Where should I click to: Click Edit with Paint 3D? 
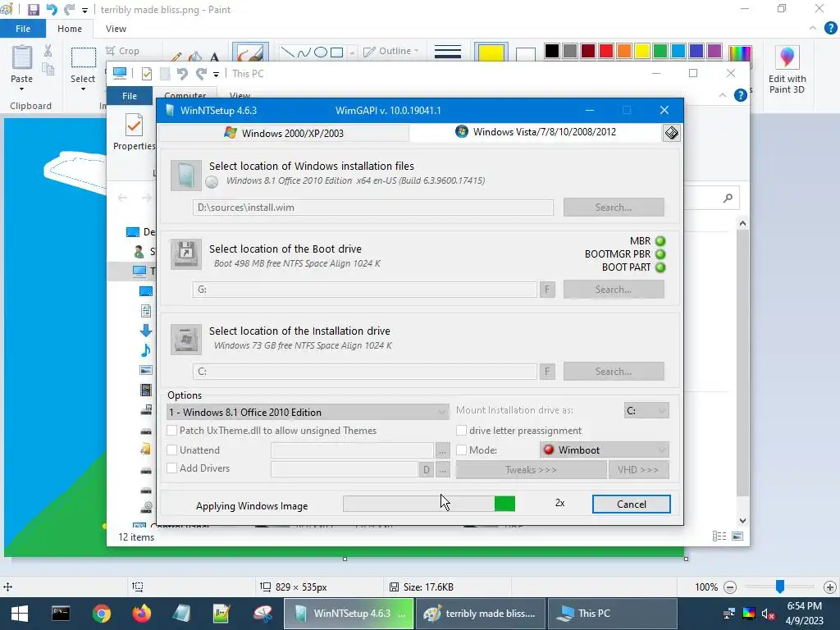(787, 70)
